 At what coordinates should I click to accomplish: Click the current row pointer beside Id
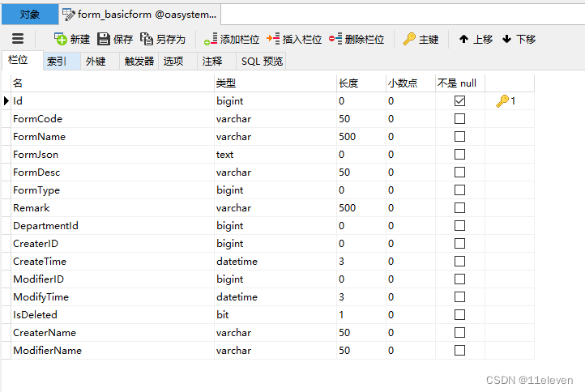coord(6,100)
